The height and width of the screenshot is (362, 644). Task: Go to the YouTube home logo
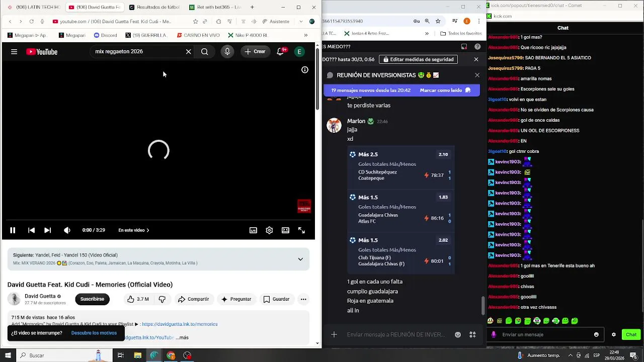[x=42, y=52]
